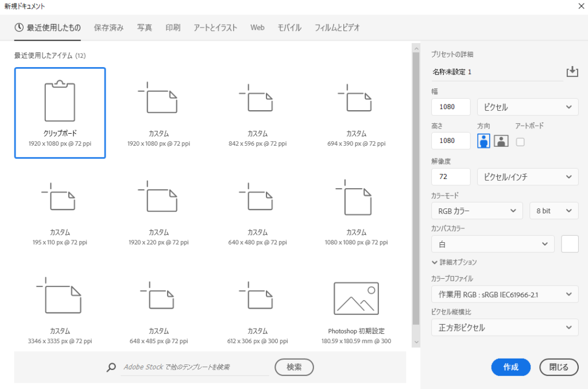This screenshot has width=588, height=389.
Task: Click the magnifying glass search icon
Action: tap(111, 367)
